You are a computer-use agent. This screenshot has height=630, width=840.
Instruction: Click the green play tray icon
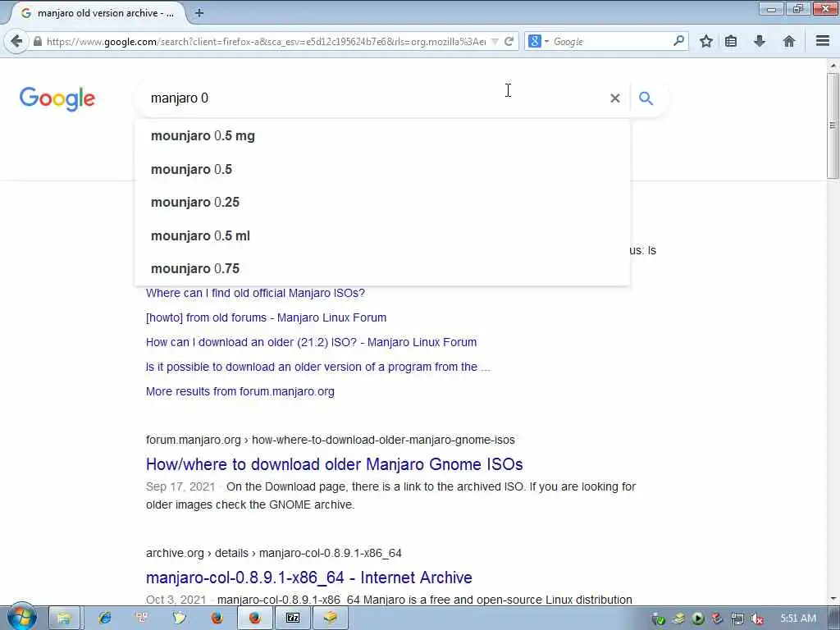(x=697, y=619)
